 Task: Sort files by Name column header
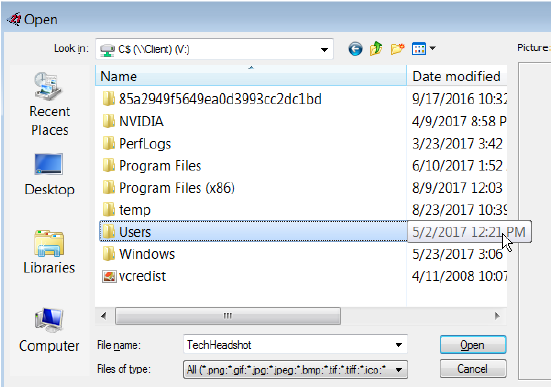click(x=251, y=76)
